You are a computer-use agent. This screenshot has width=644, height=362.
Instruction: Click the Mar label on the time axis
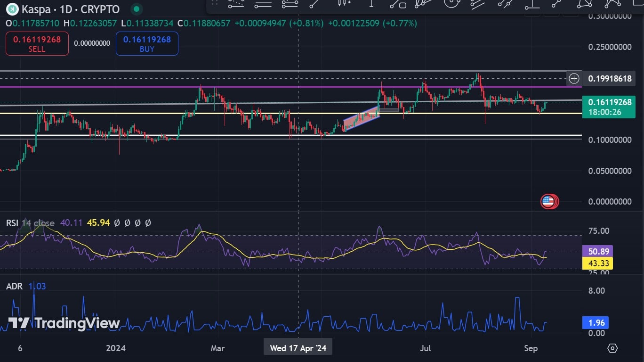point(217,348)
